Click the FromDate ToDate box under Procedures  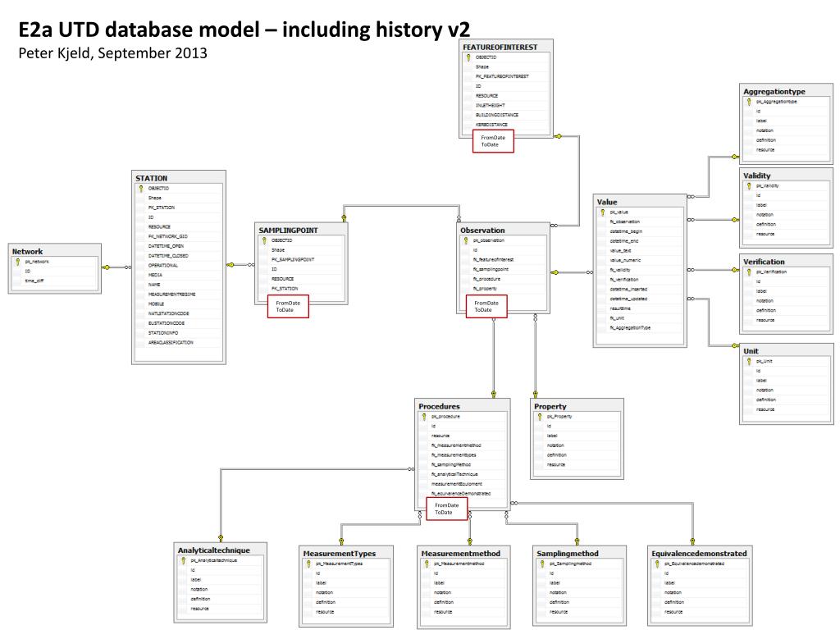(447, 509)
